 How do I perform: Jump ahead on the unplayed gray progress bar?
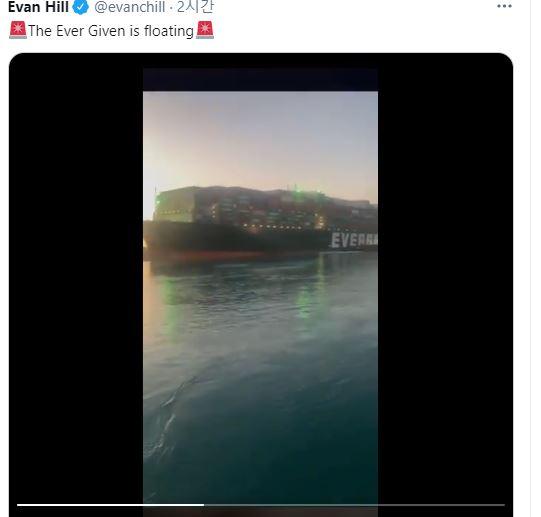pyautogui.click(x=354, y=505)
